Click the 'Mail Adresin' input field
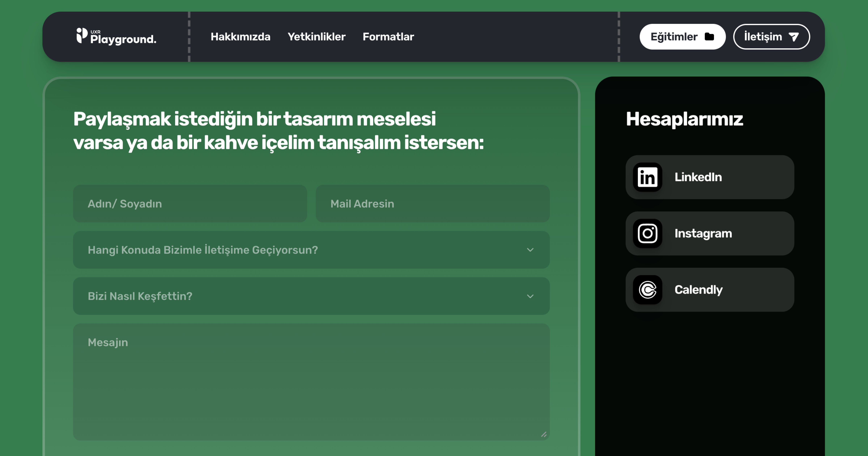Image resolution: width=868 pixels, height=456 pixels. click(x=432, y=203)
